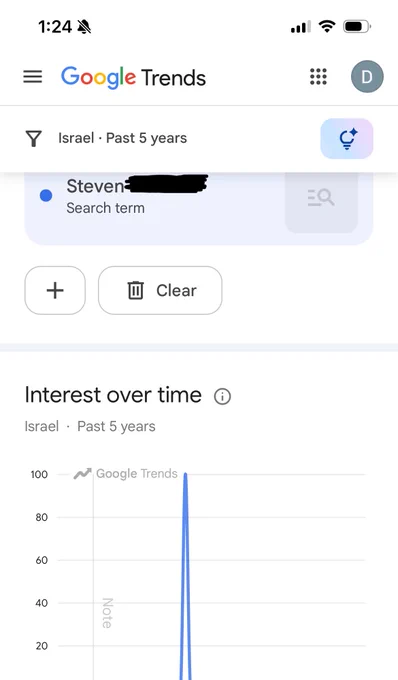Open the Google apps grid
398x680 pixels.
(318, 77)
